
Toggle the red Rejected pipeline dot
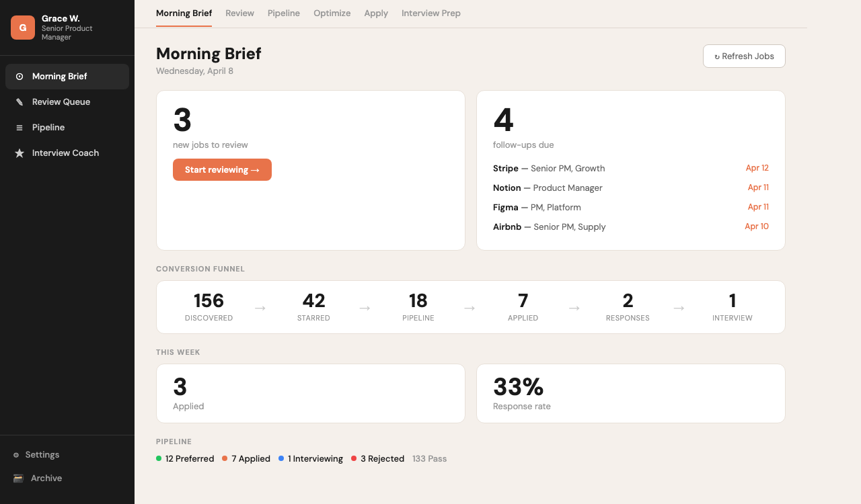[x=354, y=458]
